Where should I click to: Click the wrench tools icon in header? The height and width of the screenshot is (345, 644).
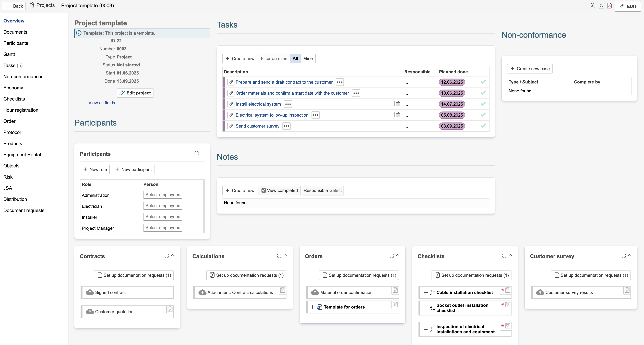tap(593, 6)
